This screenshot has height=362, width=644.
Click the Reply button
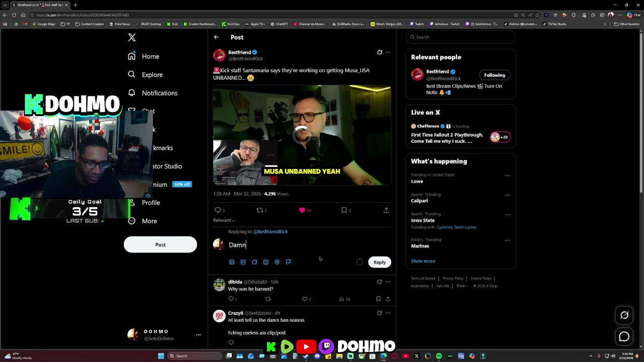(379, 262)
